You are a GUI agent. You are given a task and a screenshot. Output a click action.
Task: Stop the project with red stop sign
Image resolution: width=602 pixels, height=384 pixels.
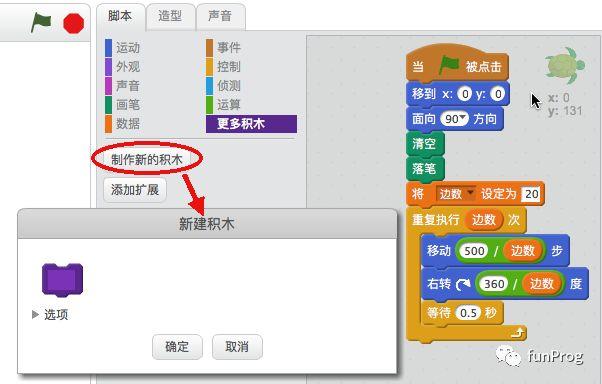73,23
